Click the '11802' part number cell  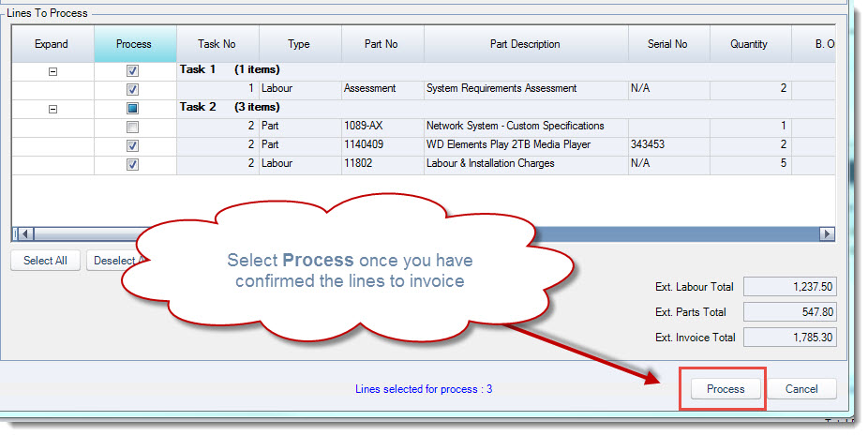tap(382, 163)
